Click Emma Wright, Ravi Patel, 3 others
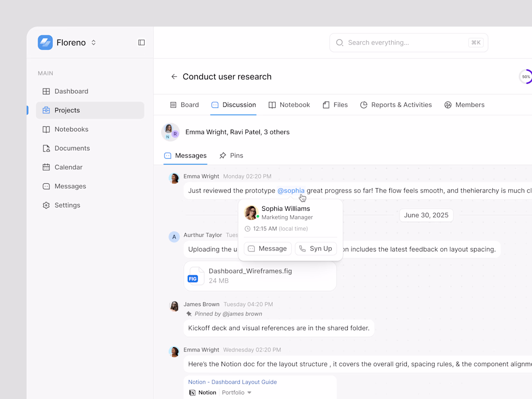This screenshot has height=399, width=532. [237, 132]
